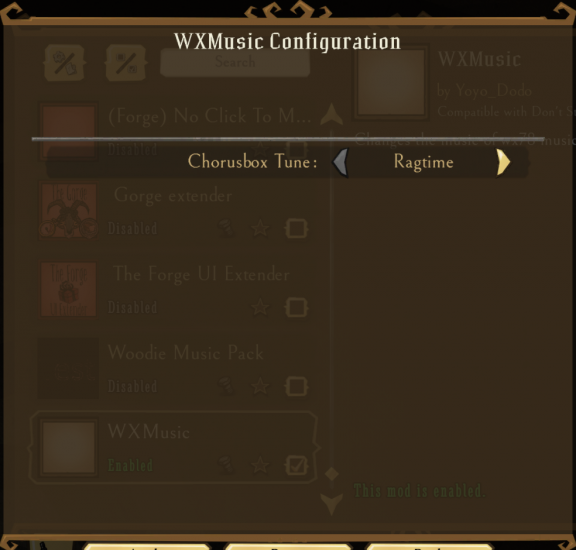Enable the Gorge extender mod checkbox

click(x=296, y=228)
